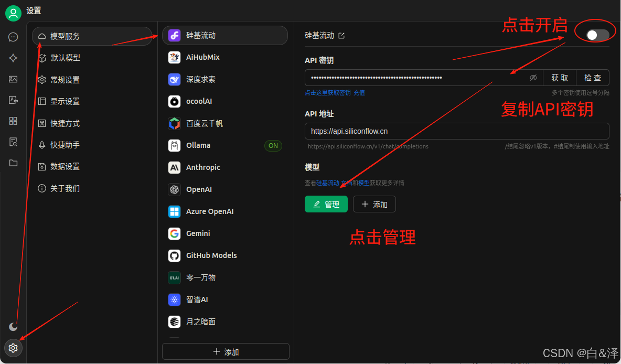
Task: Open the knowledge base sidebar icon
Action: point(13,142)
